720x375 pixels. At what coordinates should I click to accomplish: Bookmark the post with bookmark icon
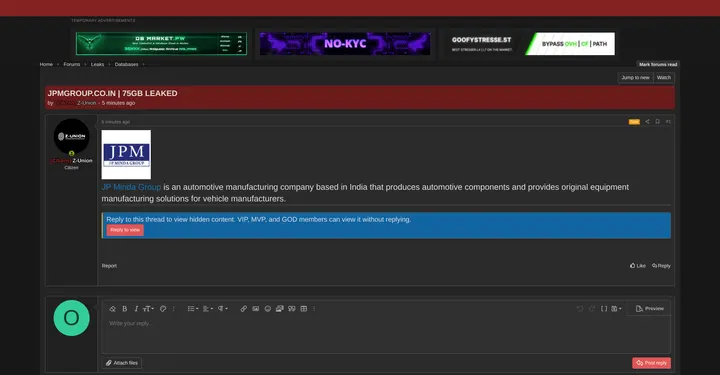coord(658,122)
